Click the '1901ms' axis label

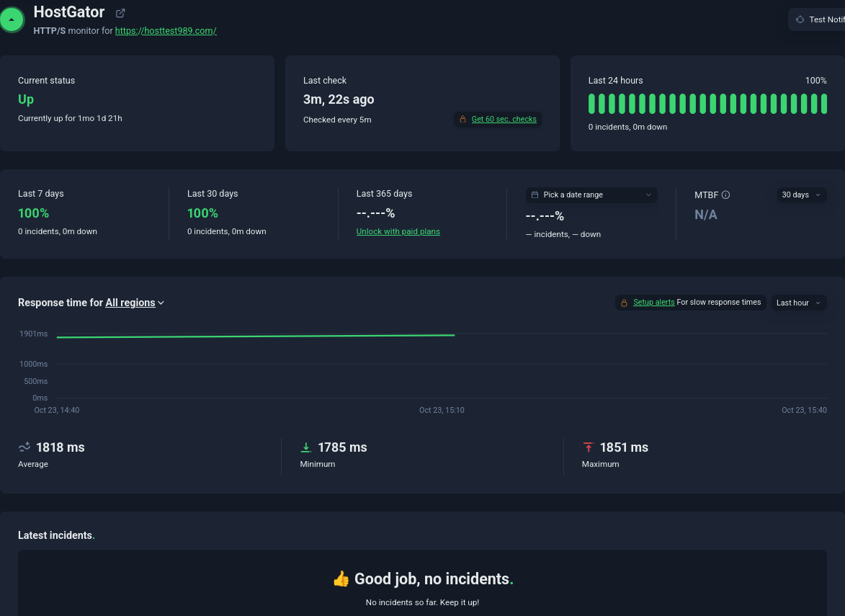[x=33, y=334]
